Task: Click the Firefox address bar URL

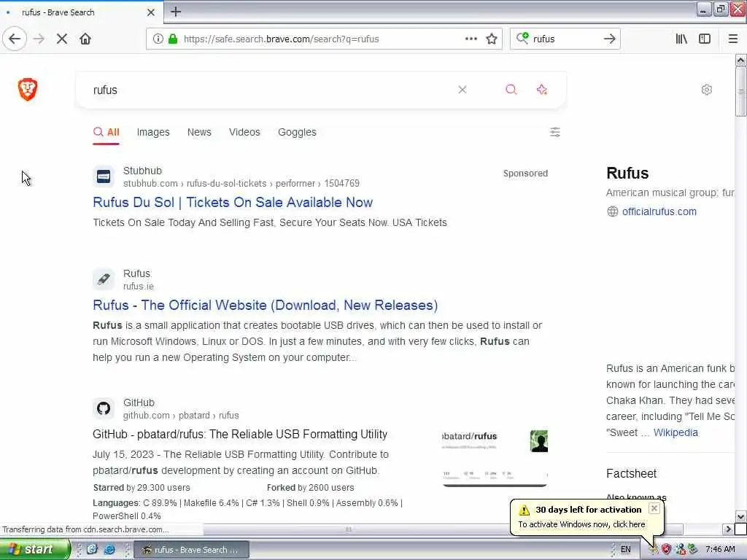Action: [281, 39]
